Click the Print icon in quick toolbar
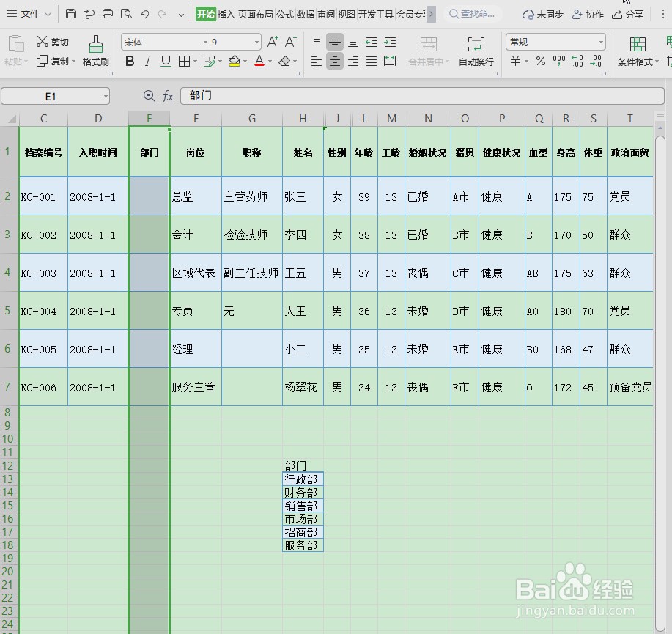This screenshot has height=634, width=672. point(108,14)
